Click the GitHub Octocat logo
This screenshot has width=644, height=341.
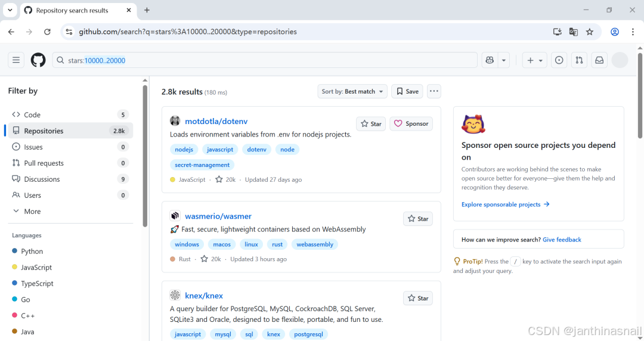point(38,60)
